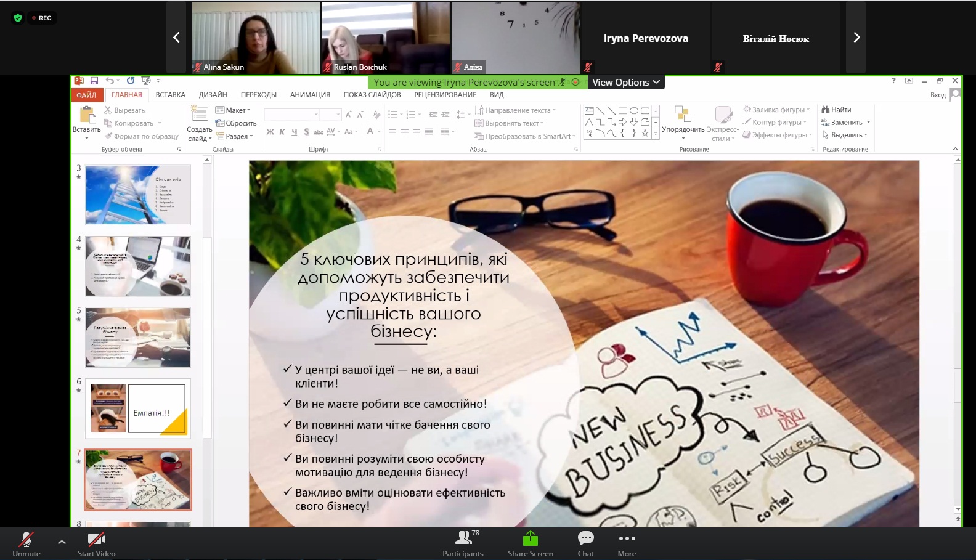Select slide 6 thumbnail with Емпатія

(x=138, y=408)
